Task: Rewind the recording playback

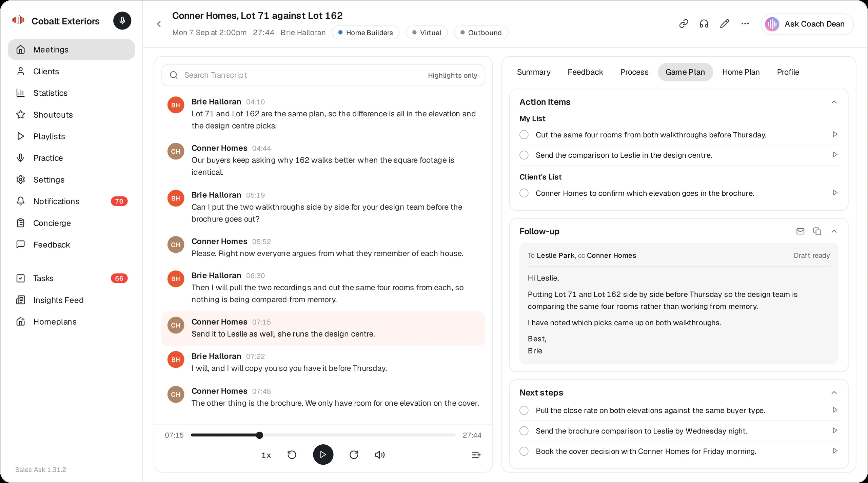Action: (292, 455)
